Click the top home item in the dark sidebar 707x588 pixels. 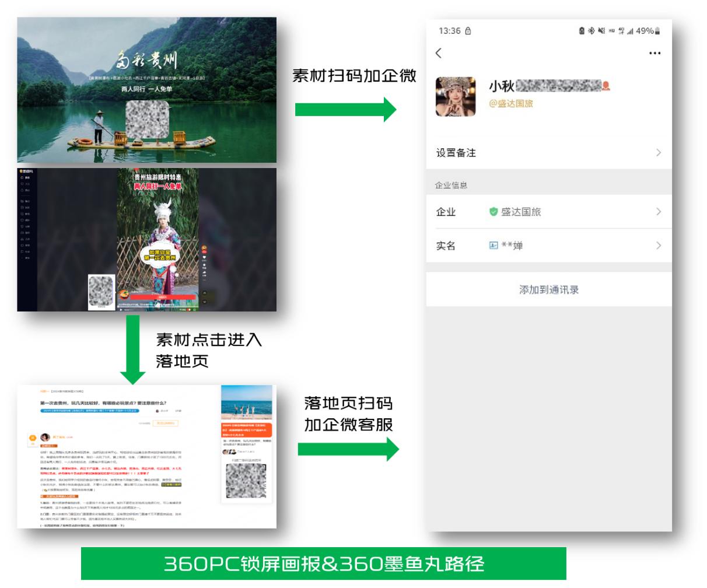pyautogui.click(x=26, y=177)
